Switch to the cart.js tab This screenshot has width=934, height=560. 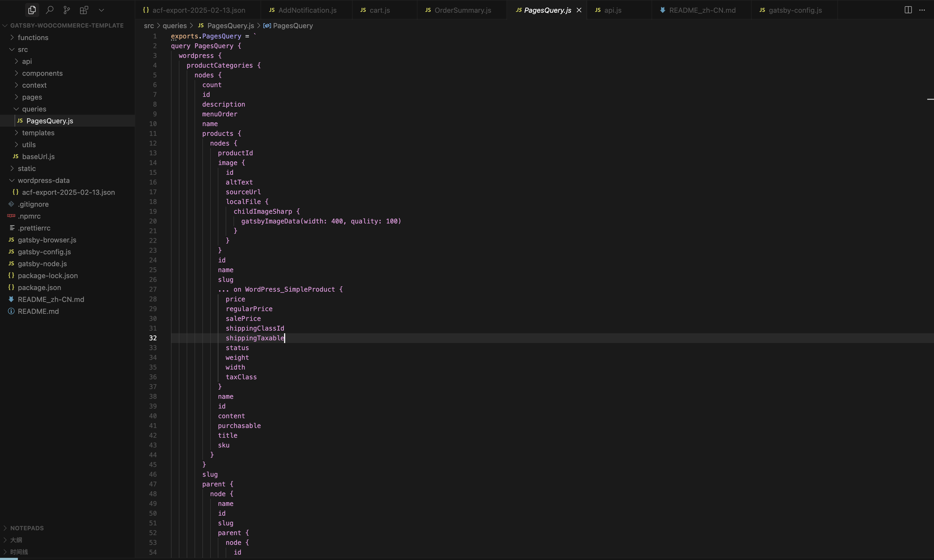pyautogui.click(x=379, y=10)
